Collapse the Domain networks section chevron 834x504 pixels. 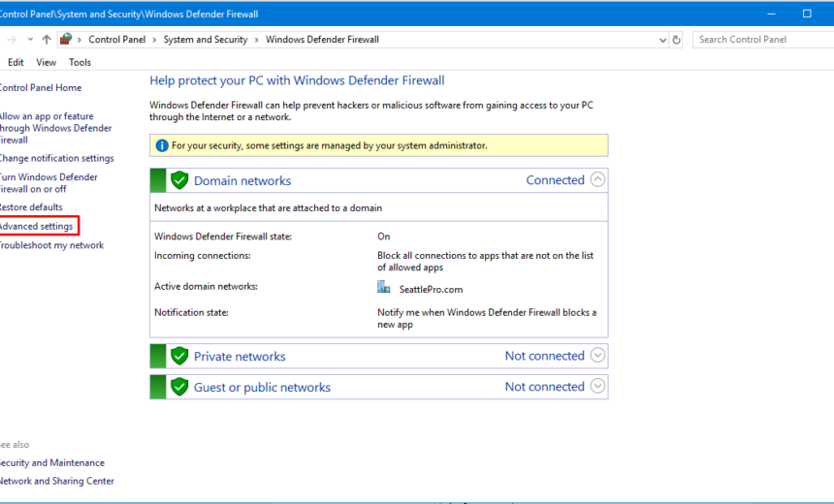597,179
